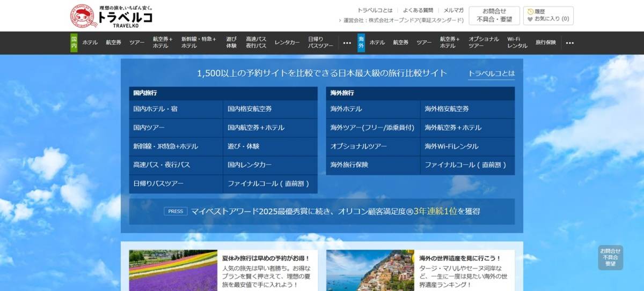Click トラベルコとは header link
The width and height of the screenshot is (644, 291).
(x=375, y=10)
